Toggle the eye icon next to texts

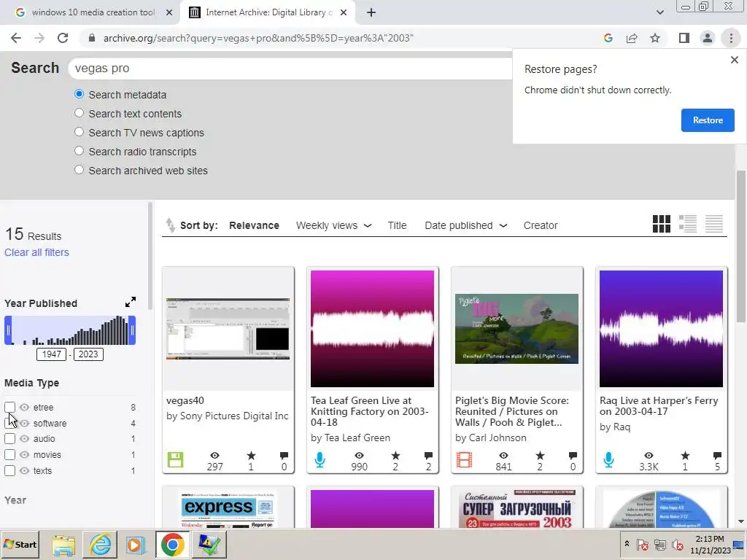pyautogui.click(x=24, y=470)
